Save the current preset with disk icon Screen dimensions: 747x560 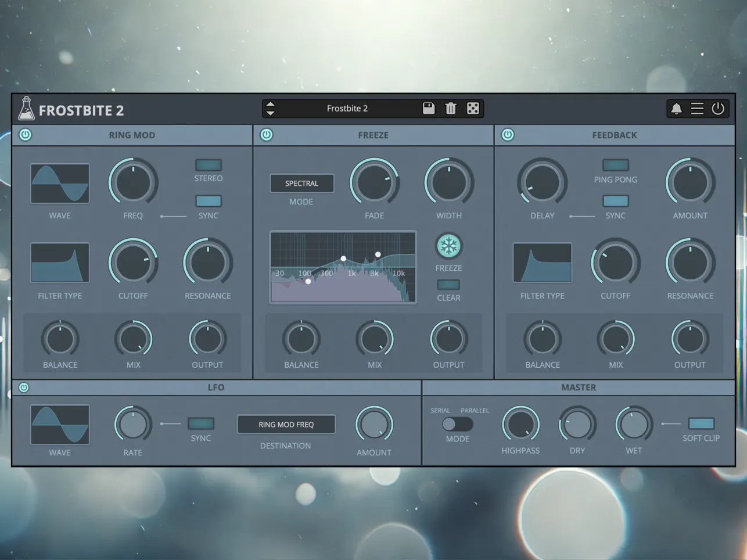(429, 109)
